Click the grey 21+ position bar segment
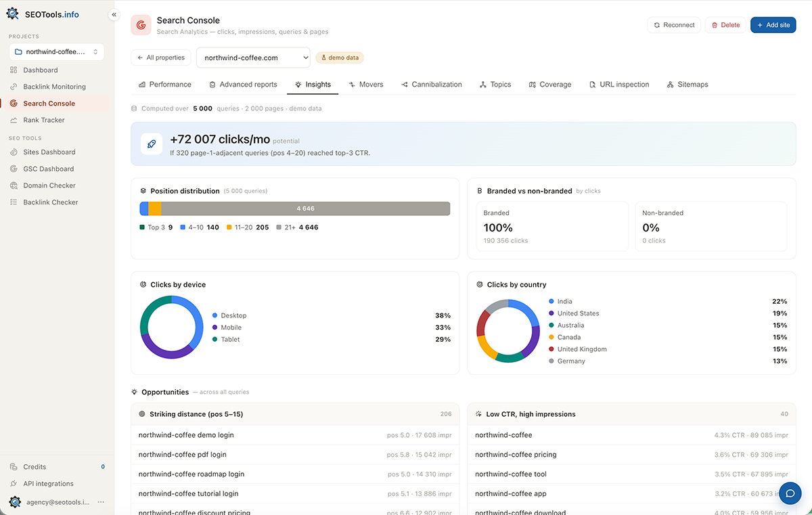Viewport: 812px width, 515px height. (306, 208)
